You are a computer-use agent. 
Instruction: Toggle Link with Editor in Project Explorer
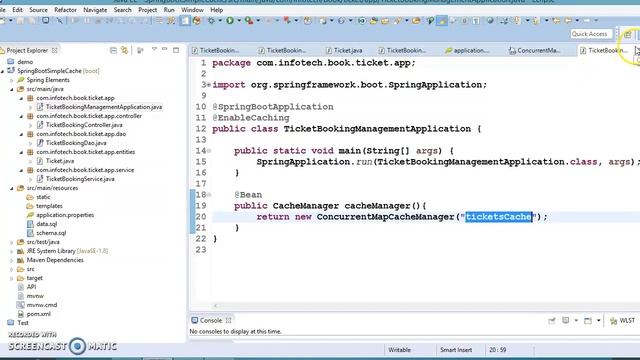124,50
